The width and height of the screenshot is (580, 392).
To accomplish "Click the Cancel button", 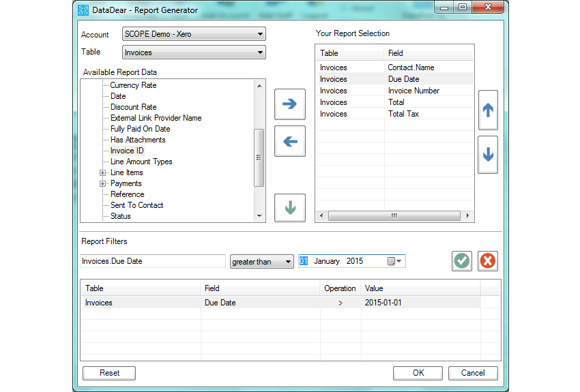I will click(473, 373).
